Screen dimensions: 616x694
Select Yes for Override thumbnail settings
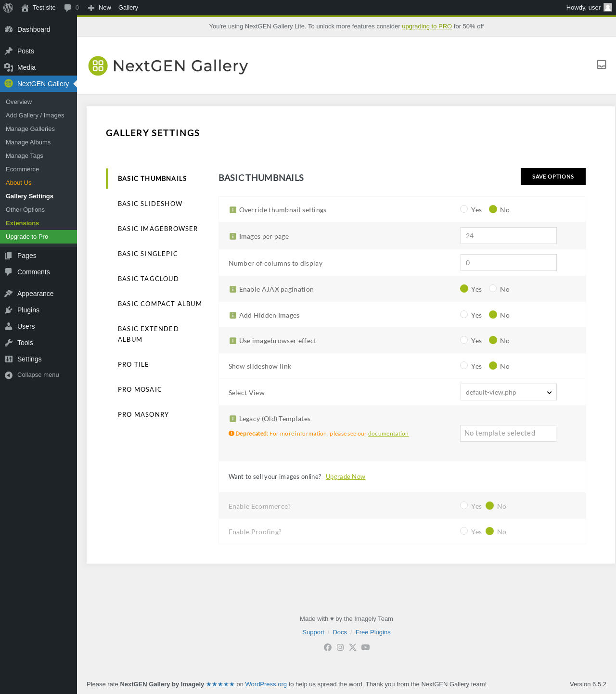464,209
